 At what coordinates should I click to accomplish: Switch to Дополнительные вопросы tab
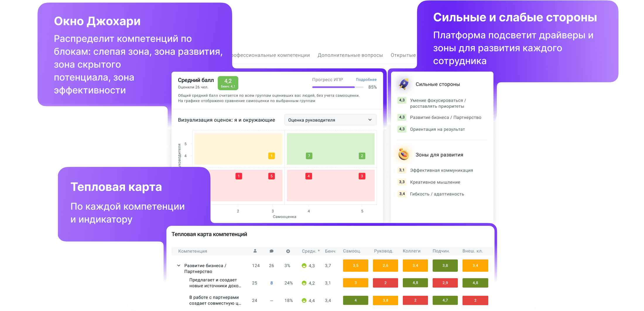tap(350, 55)
